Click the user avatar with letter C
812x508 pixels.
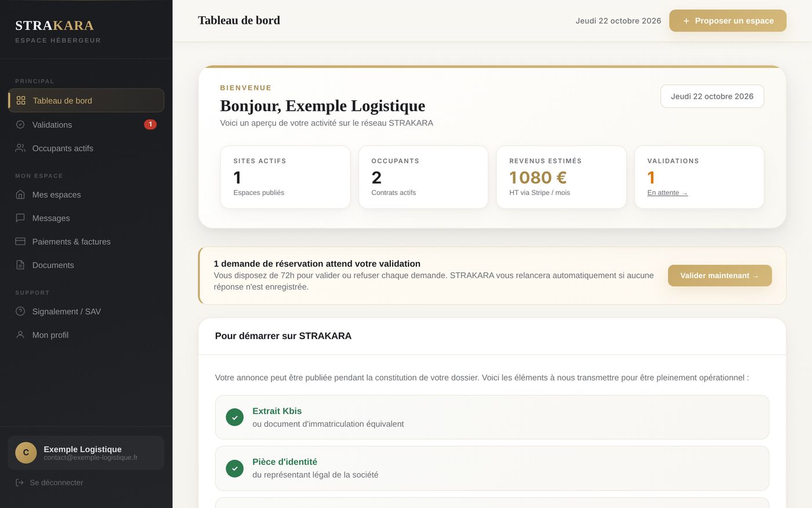coord(26,453)
